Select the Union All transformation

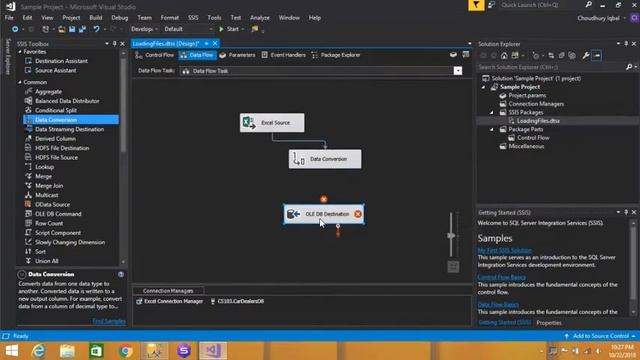47,261
